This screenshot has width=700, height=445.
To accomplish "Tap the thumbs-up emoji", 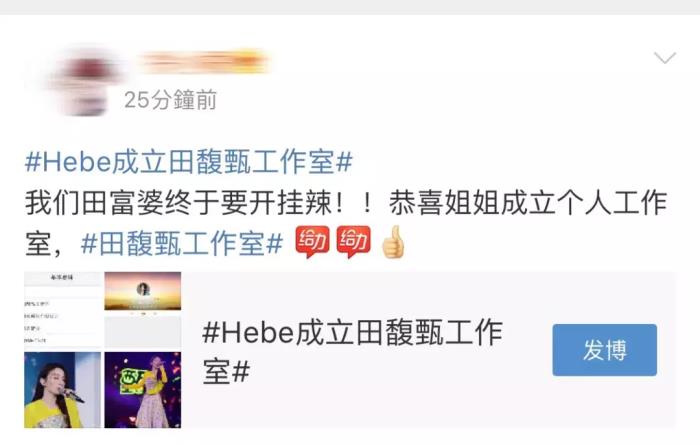I will tap(393, 242).
